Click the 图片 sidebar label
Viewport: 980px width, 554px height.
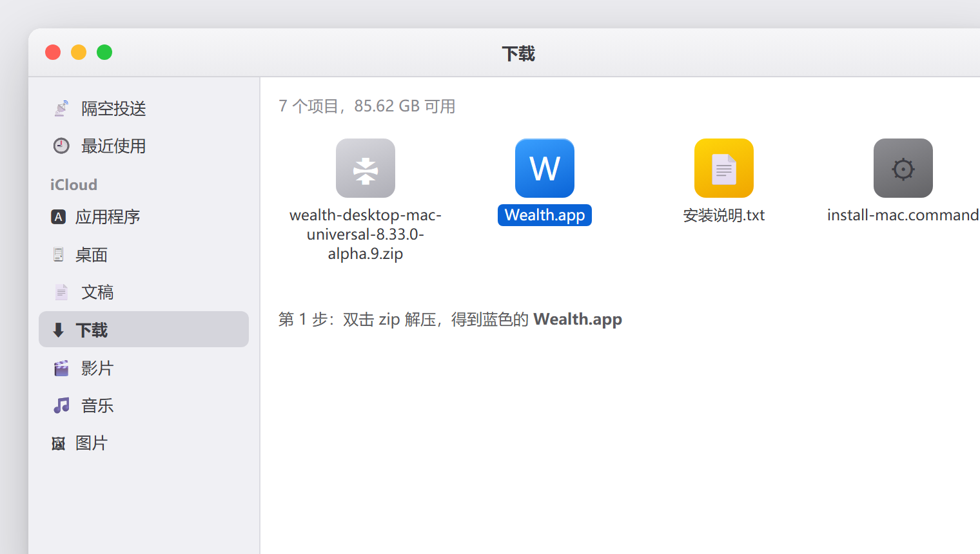[x=92, y=443]
